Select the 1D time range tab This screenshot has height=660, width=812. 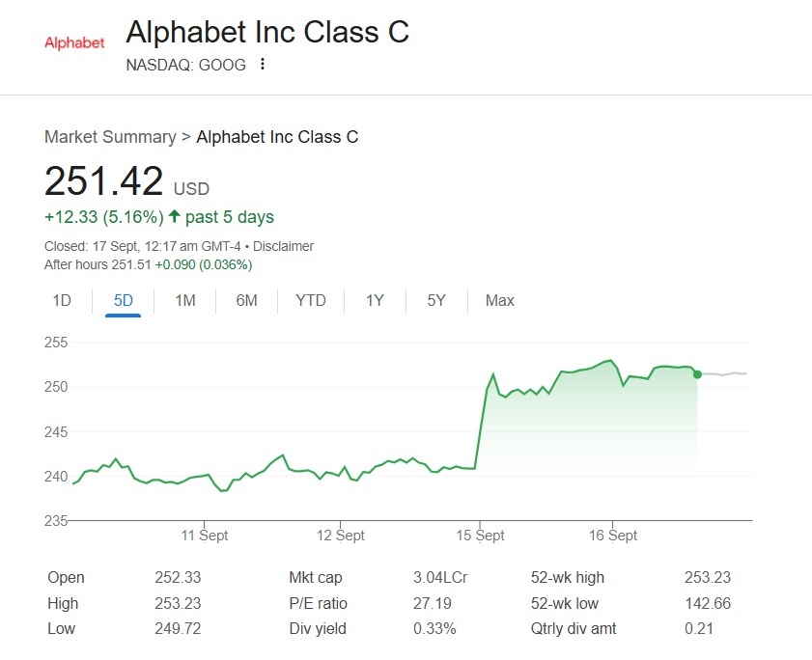[x=62, y=301]
